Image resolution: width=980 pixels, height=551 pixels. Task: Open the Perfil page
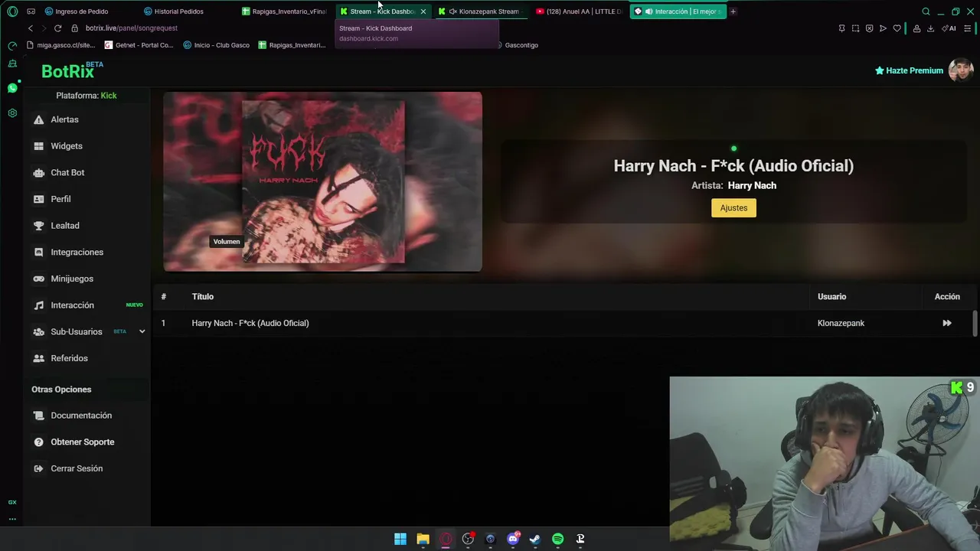tap(60, 199)
